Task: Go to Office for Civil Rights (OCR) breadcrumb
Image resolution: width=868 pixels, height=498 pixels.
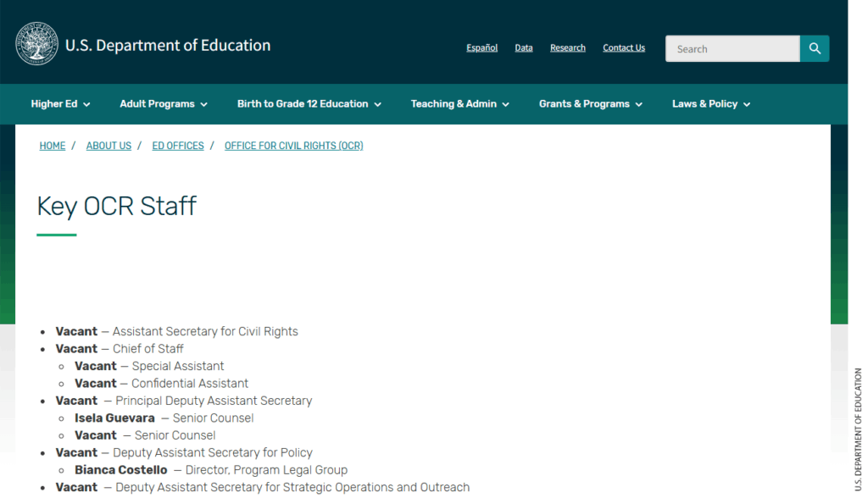Action: tap(293, 146)
